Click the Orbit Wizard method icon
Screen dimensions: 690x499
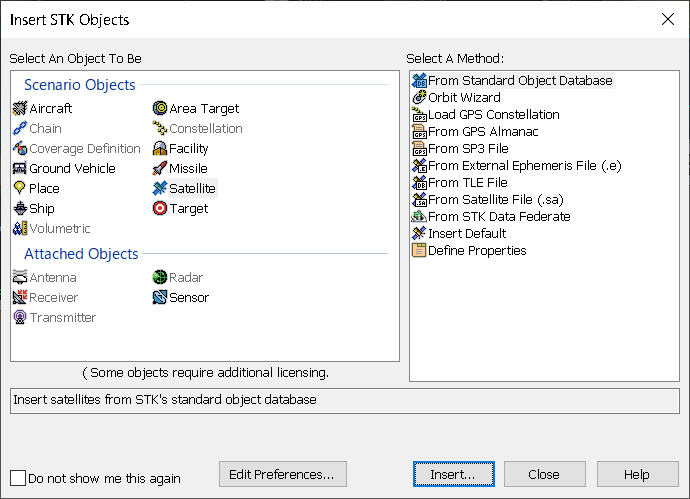point(419,97)
